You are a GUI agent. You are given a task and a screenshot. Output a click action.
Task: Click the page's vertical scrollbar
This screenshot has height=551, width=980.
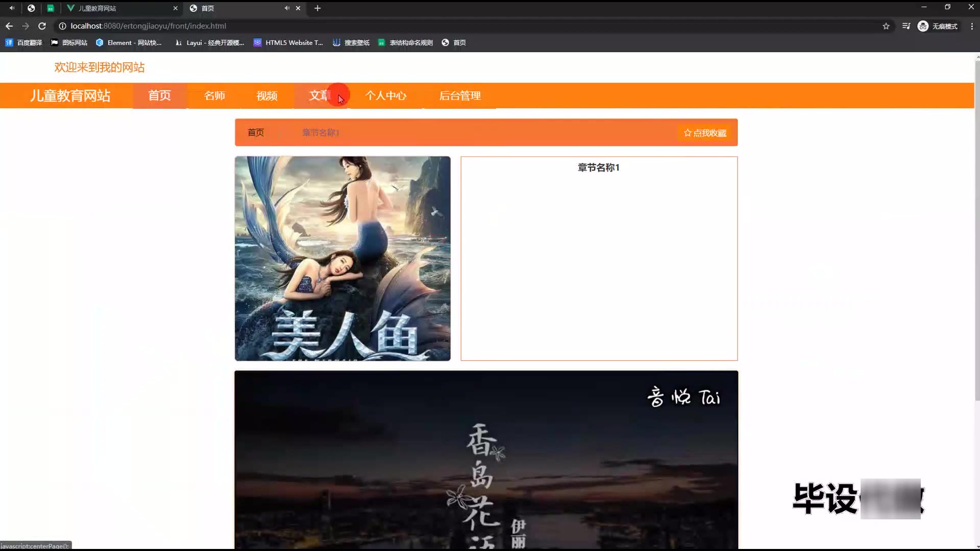click(977, 230)
